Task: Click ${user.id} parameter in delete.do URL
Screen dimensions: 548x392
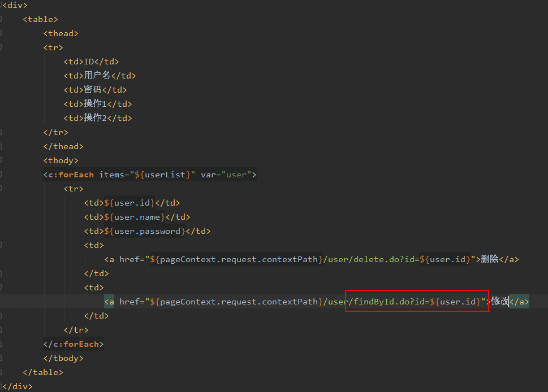Action: tap(445, 259)
